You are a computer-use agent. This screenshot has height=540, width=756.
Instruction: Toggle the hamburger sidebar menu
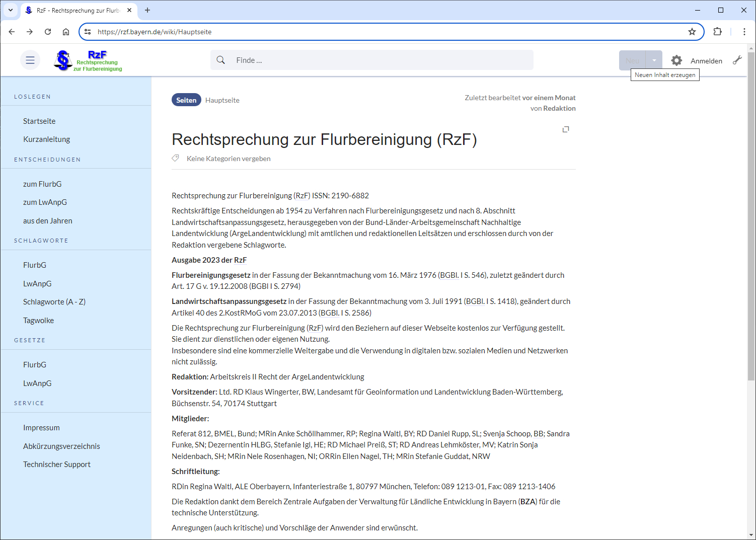(30, 60)
